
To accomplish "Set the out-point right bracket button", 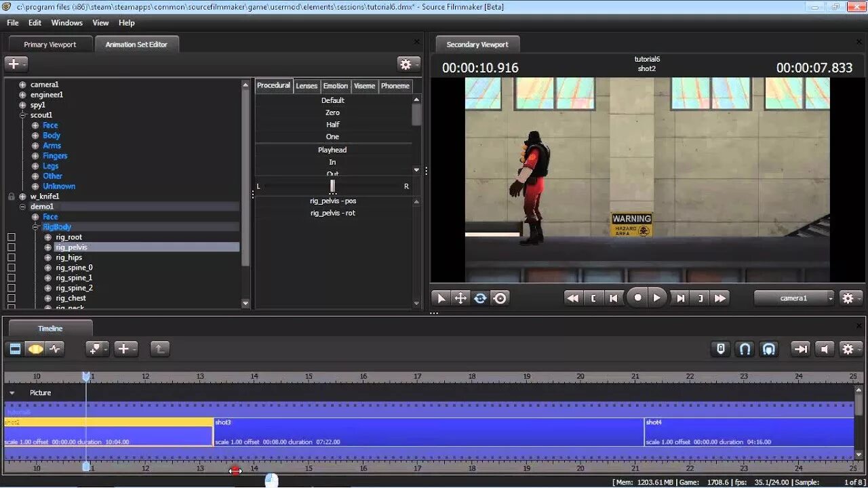I will point(701,298).
